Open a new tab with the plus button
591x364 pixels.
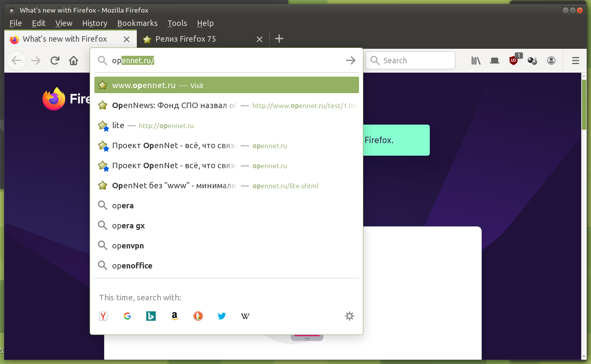tap(279, 39)
